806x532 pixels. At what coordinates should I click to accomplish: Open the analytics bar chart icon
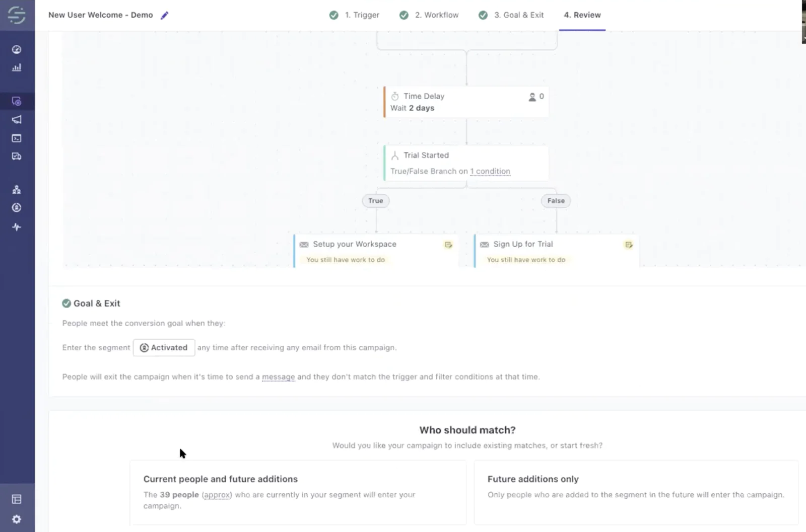tap(17, 67)
